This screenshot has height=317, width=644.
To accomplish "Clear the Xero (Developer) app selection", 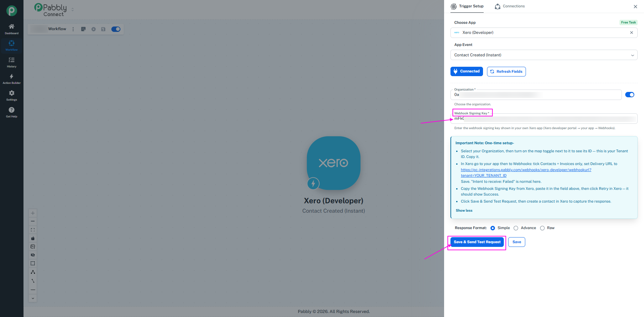I will click(632, 33).
